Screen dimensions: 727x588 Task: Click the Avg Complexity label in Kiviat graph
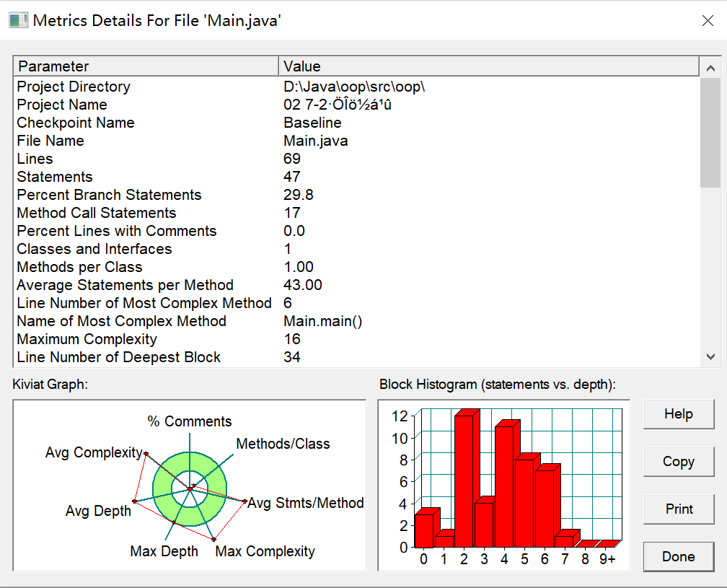pyautogui.click(x=94, y=452)
